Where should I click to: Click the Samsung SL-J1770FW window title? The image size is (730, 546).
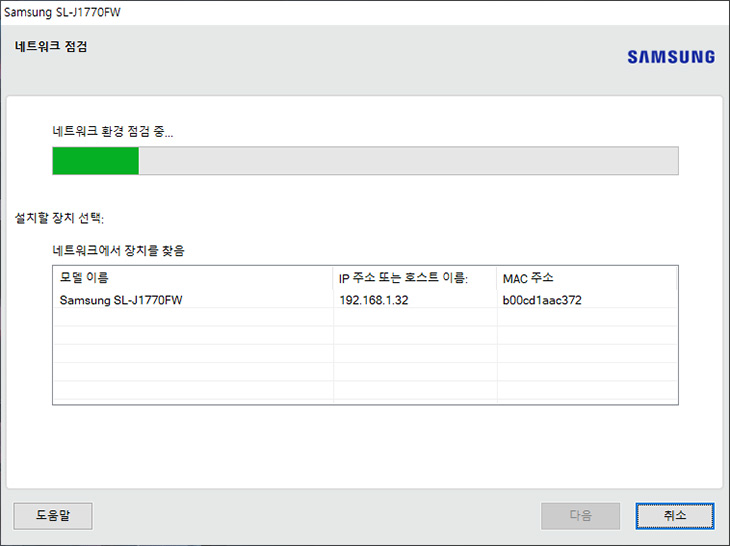62,12
